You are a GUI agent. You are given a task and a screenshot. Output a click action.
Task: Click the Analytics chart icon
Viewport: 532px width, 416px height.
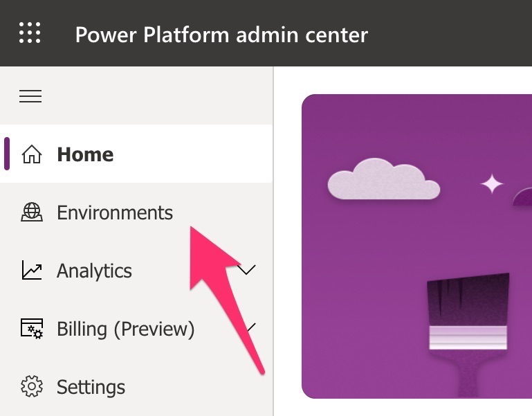pos(32,271)
